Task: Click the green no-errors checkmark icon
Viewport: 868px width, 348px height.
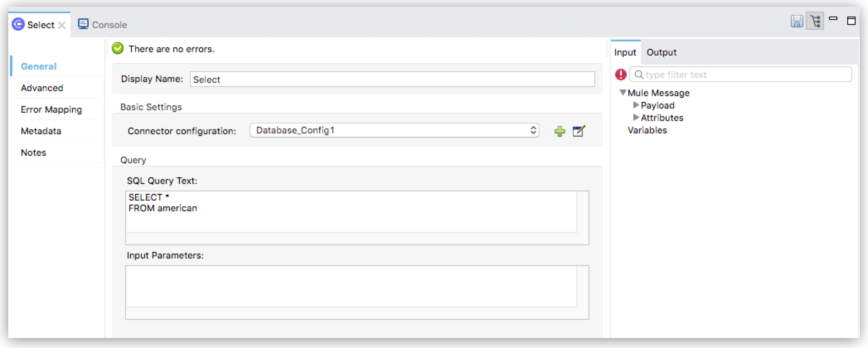Action: (118, 48)
